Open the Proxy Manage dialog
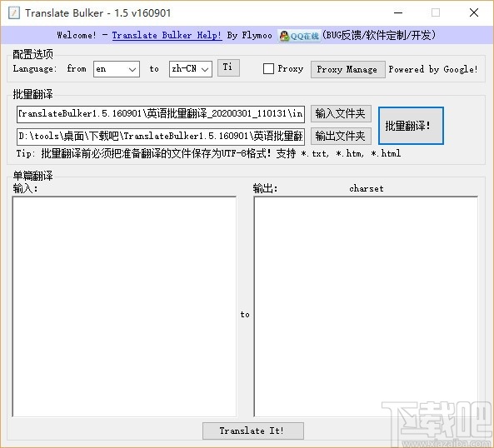 coord(348,69)
